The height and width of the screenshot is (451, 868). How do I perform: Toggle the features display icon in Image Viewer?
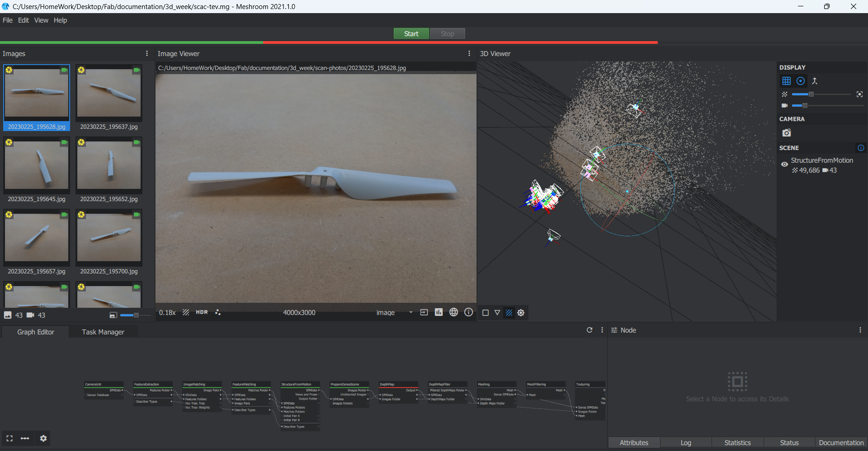[218, 312]
